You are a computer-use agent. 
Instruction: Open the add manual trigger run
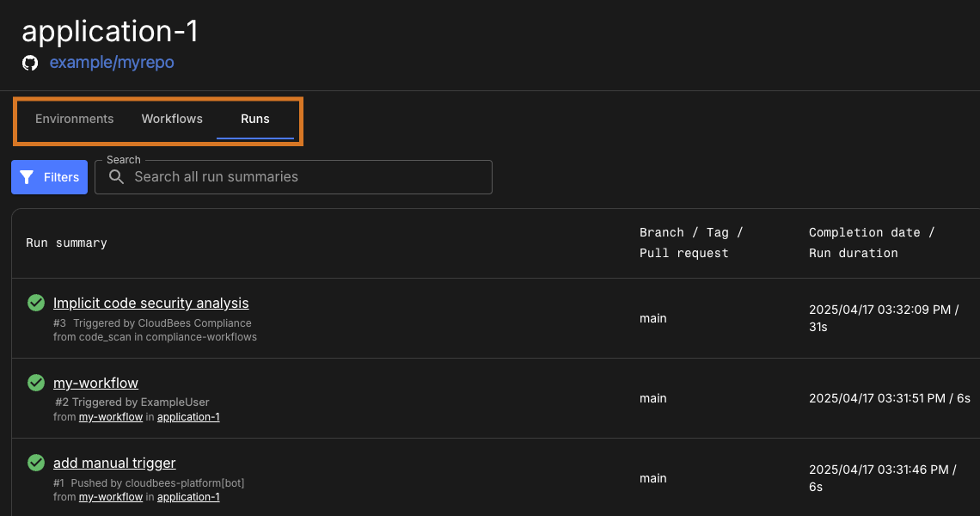(114, 463)
